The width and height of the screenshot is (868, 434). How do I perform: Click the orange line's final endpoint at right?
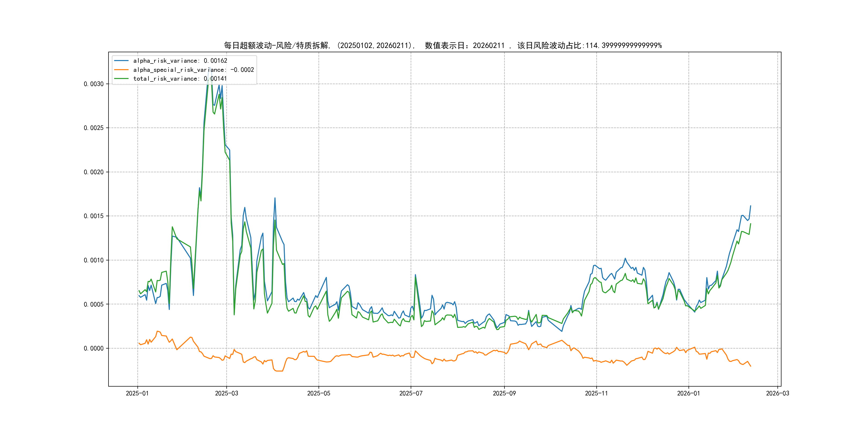point(751,366)
